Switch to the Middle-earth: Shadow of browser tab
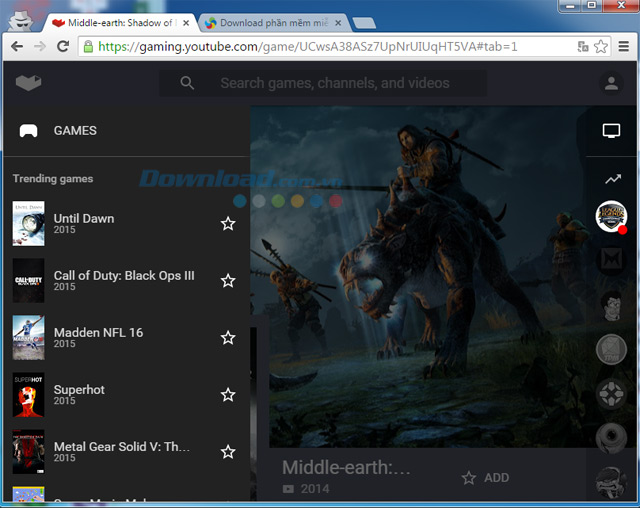Image resolution: width=640 pixels, height=508 pixels. pyautogui.click(x=120, y=23)
